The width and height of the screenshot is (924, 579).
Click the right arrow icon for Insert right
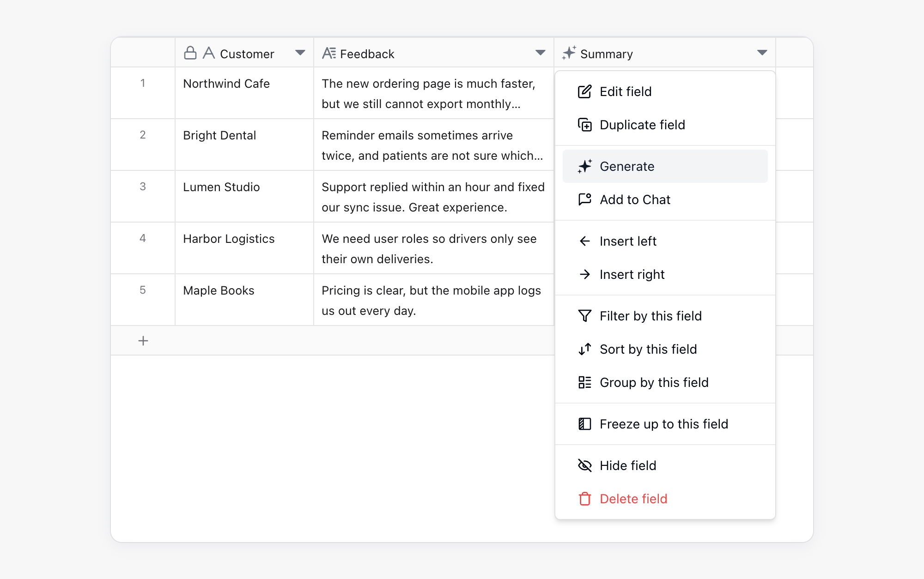point(584,274)
